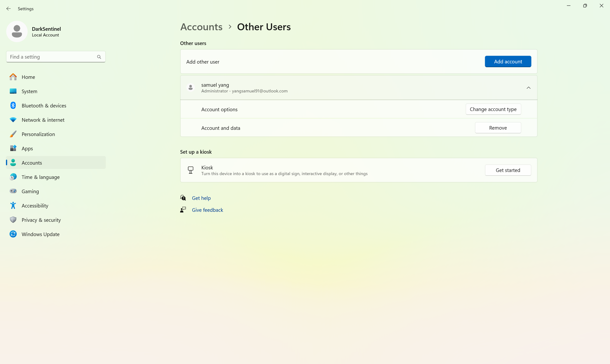This screenshot has width=610, height=364.
Task: Click Get started for Kiosk
Action: point(508,170)
